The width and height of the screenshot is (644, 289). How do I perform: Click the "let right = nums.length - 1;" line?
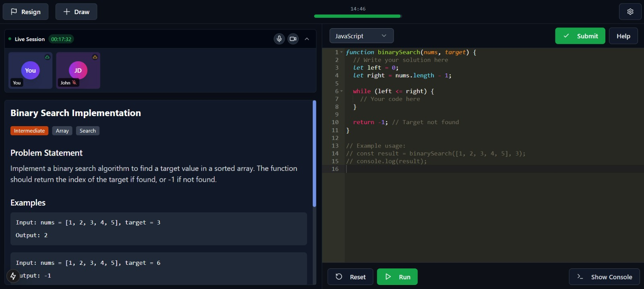pos(402,76)
